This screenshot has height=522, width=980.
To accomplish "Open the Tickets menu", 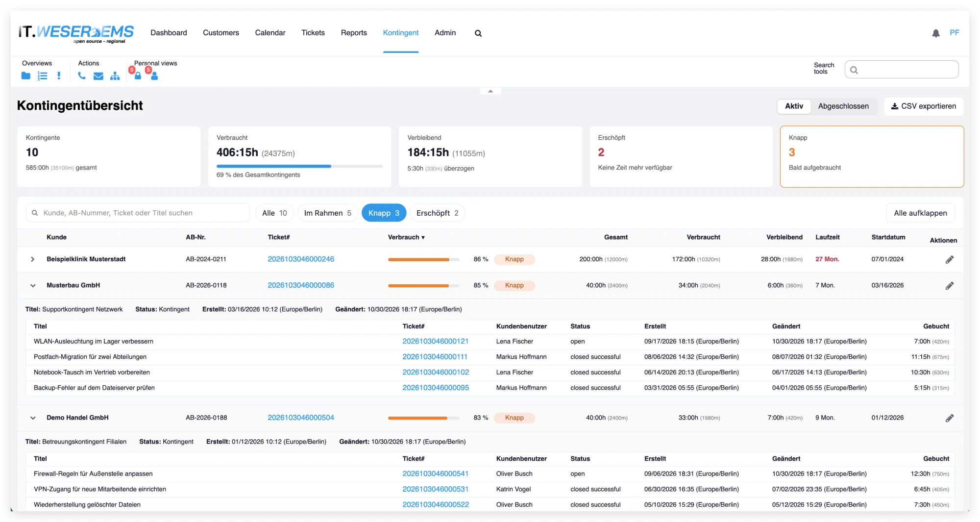I will 313,33.
